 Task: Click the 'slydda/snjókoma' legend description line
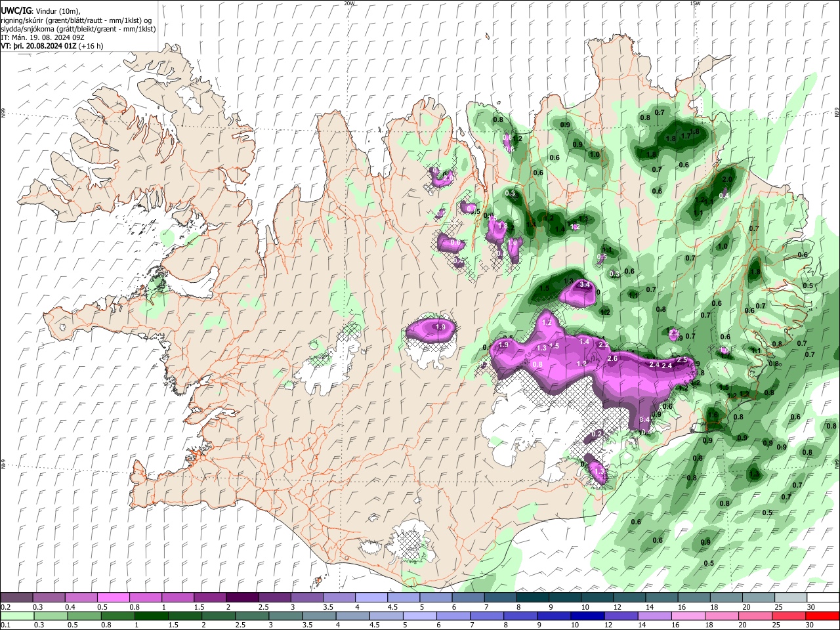click(x=78, y=30)
